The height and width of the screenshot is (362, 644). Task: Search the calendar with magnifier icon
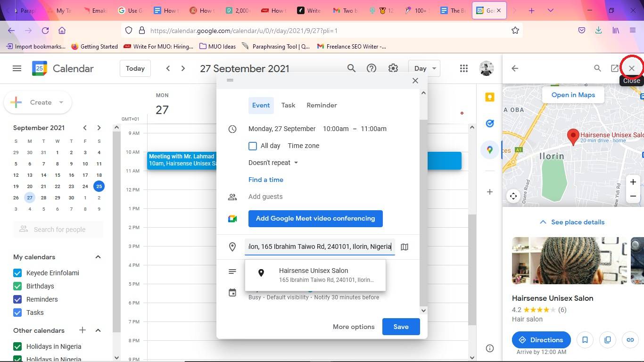pyautogui.click(x=351, y=68)
